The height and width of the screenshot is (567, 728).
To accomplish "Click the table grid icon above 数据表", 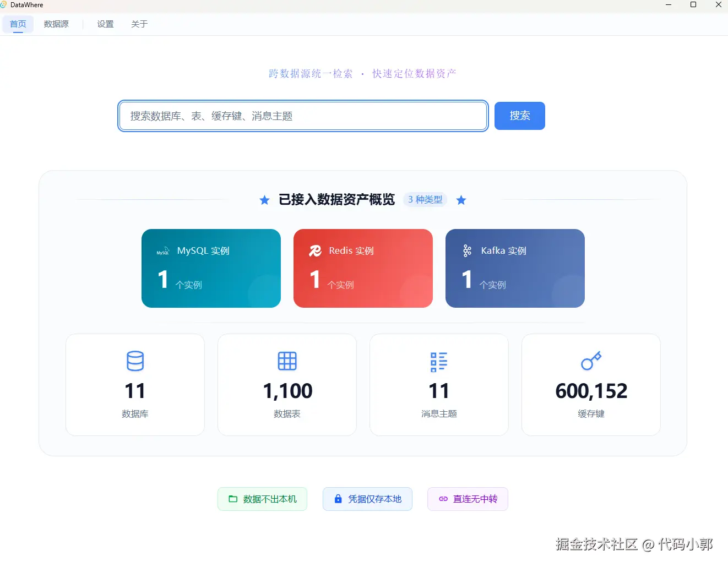I will 287,361.
